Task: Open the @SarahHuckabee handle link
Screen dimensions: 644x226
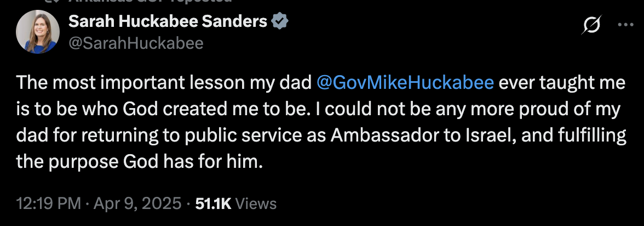Action: point(135,43)
